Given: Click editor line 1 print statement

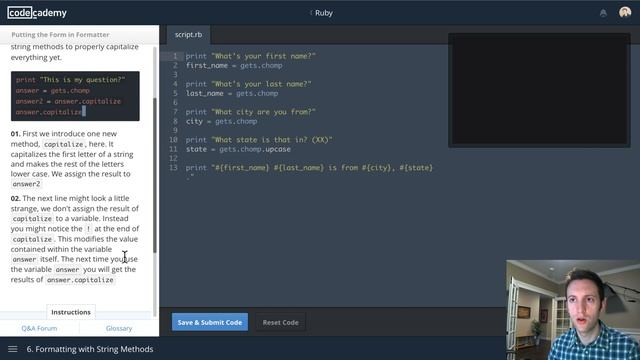Looking at the screenshot, I should click(x=251, y=56).
